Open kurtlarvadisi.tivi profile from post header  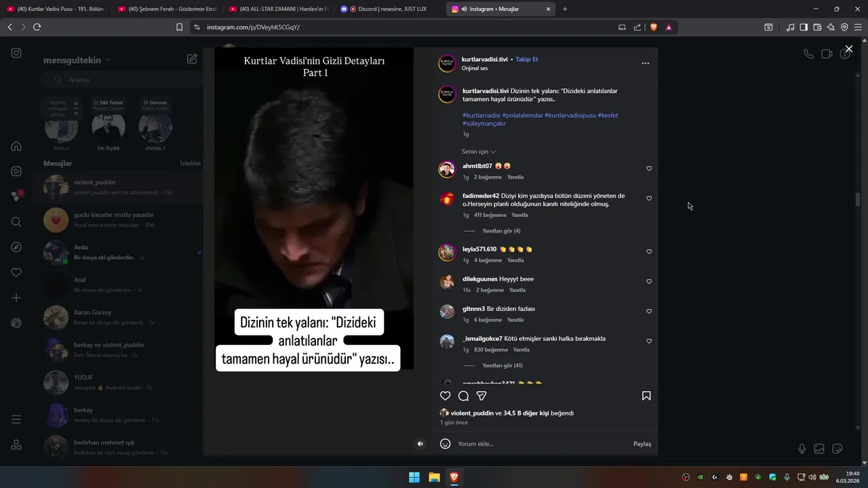[x=485, y=60]
